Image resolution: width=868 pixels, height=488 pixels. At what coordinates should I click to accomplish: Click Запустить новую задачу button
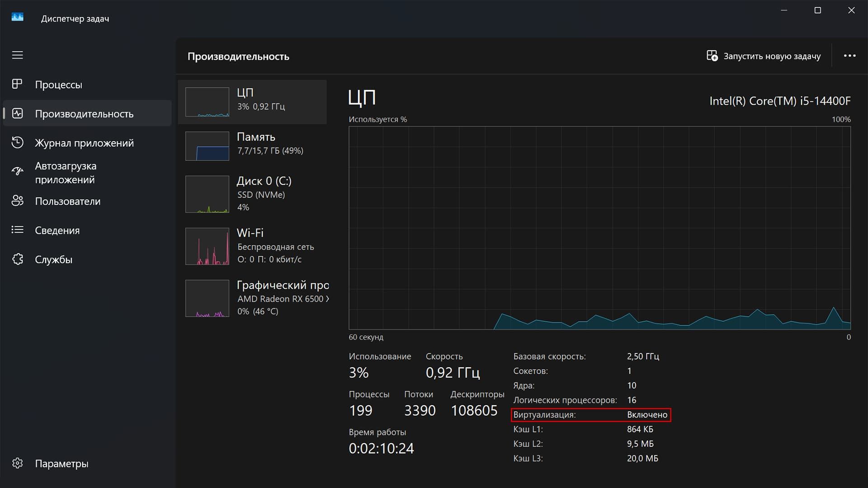tap(764, 56)
